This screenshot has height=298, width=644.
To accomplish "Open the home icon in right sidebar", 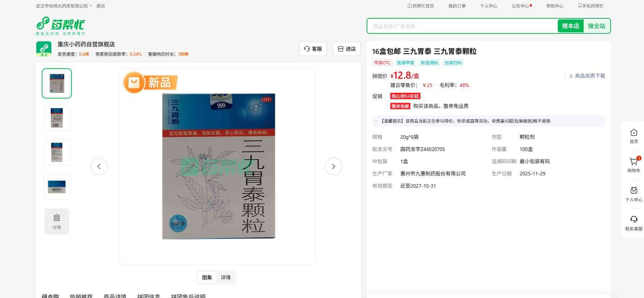I will (634, 136).
